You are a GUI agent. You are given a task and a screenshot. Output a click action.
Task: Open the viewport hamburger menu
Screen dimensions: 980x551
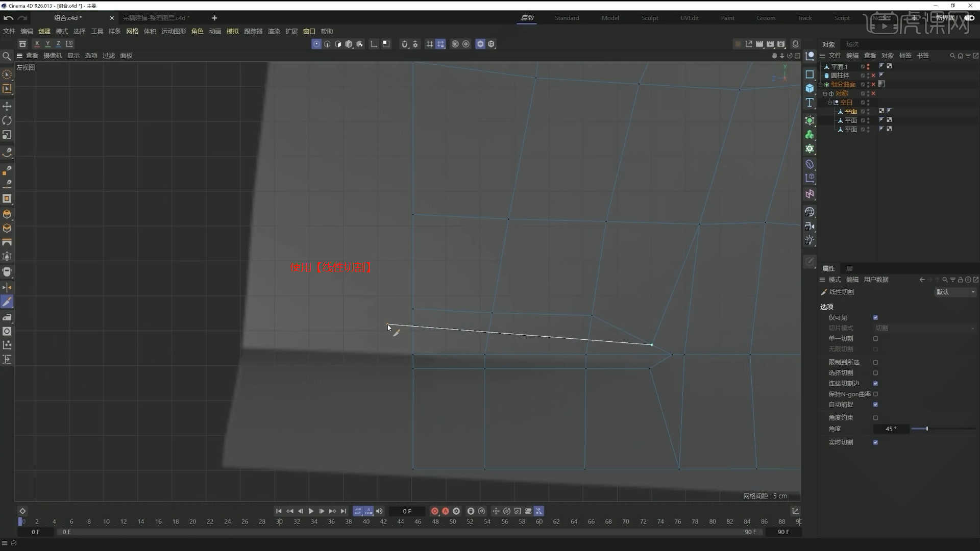pos(19,56)
